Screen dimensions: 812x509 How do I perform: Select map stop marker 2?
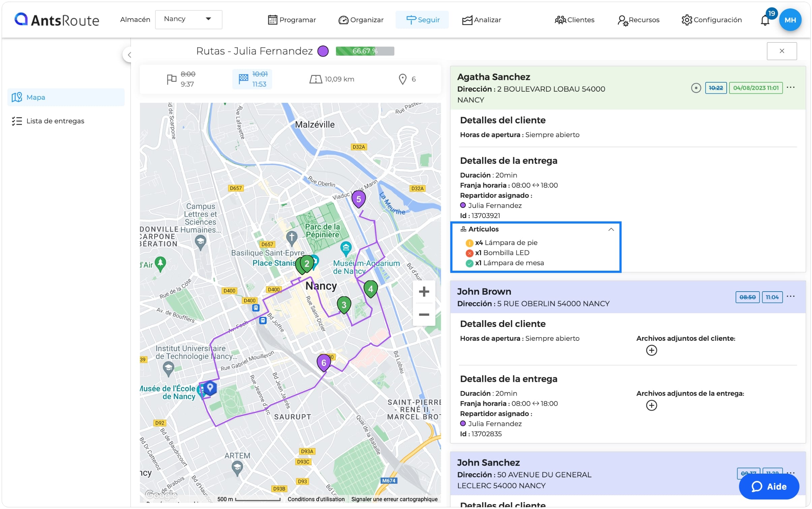[x=307, y=264]
